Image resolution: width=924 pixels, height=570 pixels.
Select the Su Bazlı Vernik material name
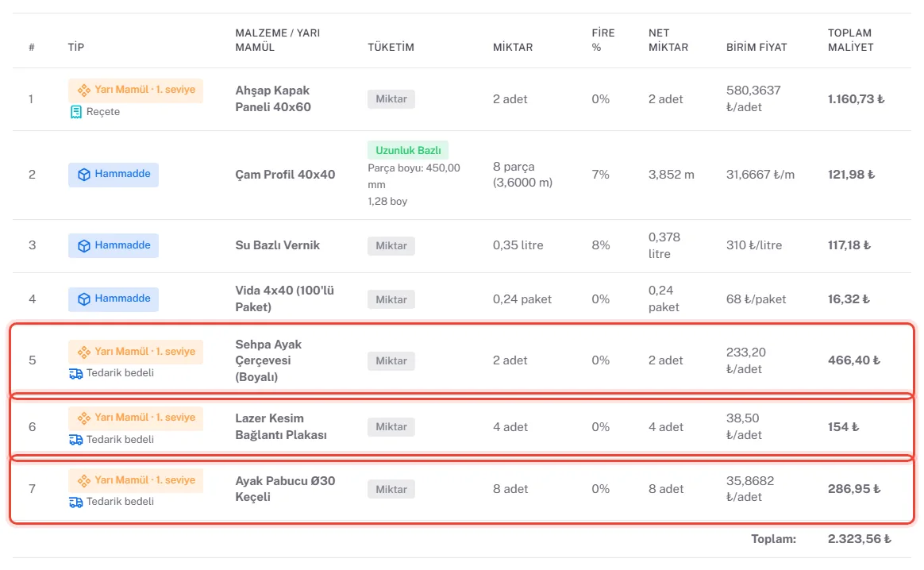pyautogui.click(x=278, y=245)
